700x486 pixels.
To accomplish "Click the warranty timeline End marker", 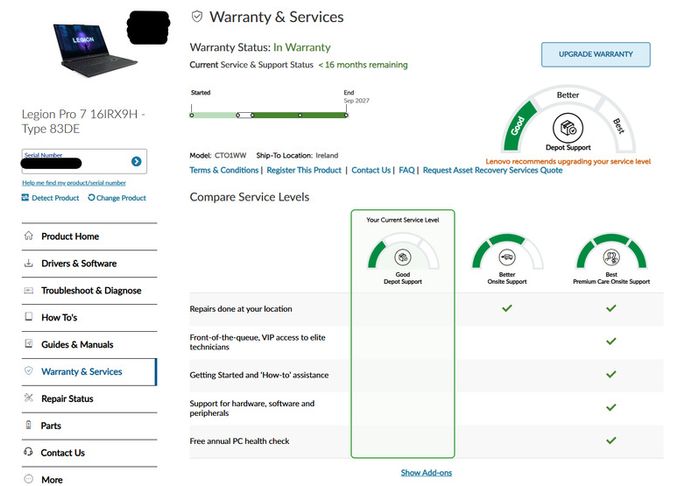I will click(346, 115).
